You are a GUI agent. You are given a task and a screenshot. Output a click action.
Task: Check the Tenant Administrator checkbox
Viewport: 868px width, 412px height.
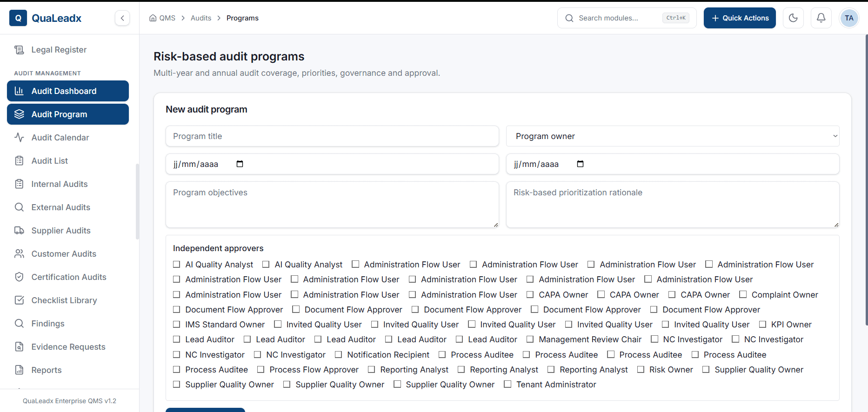pyautogui.click(x=507, y=385)
